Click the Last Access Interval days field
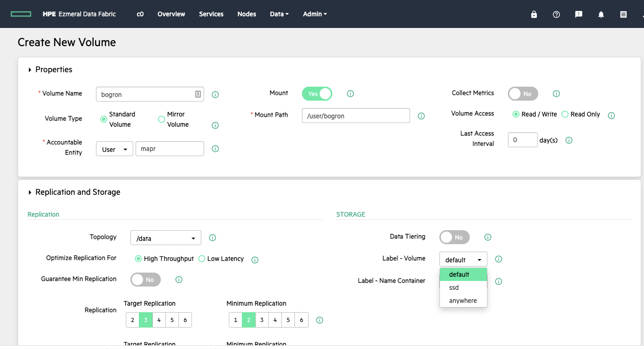This screenshot has width=644, height=349. coord(523,140)
